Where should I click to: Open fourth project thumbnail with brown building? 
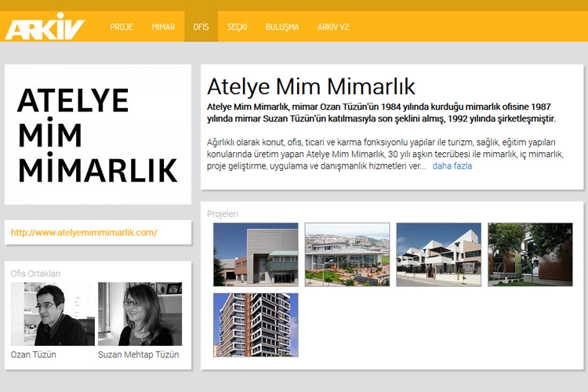(x=529, y=254)
